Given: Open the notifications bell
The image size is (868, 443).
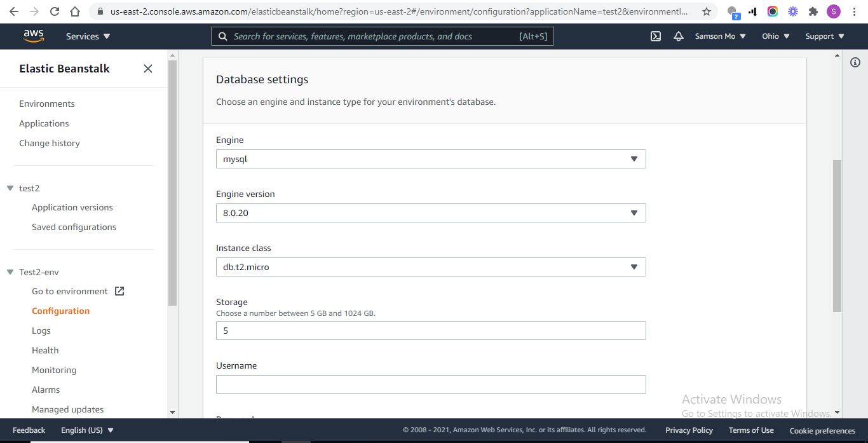Looking at the screenshot, I should tap(678, 36).
